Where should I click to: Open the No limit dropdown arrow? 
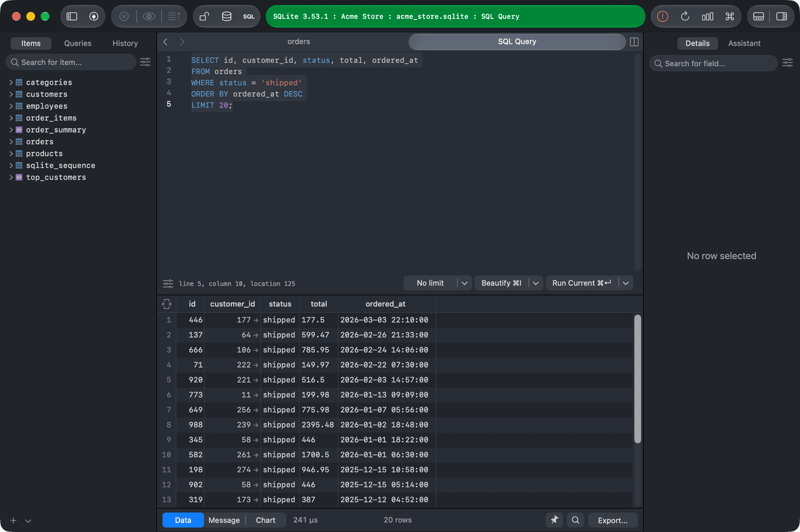[464, 283]
